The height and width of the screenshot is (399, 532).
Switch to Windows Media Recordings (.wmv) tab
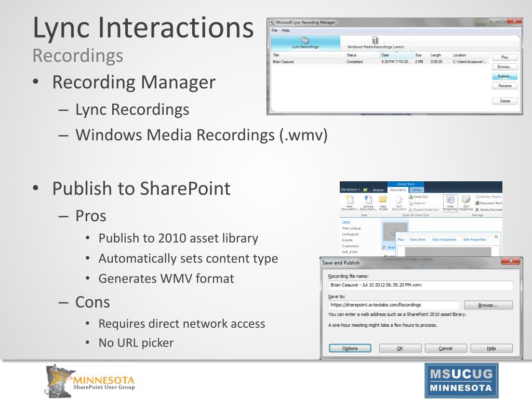point(376,43)
